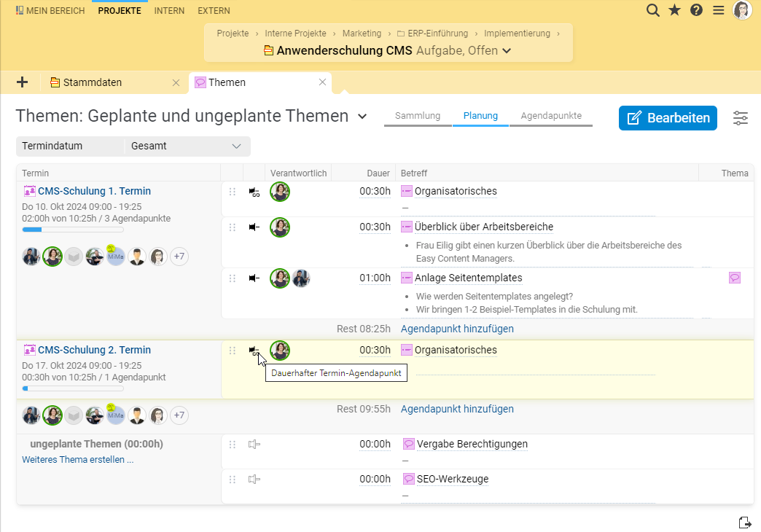Open the view settings sliders icon

tap(741, 117)
